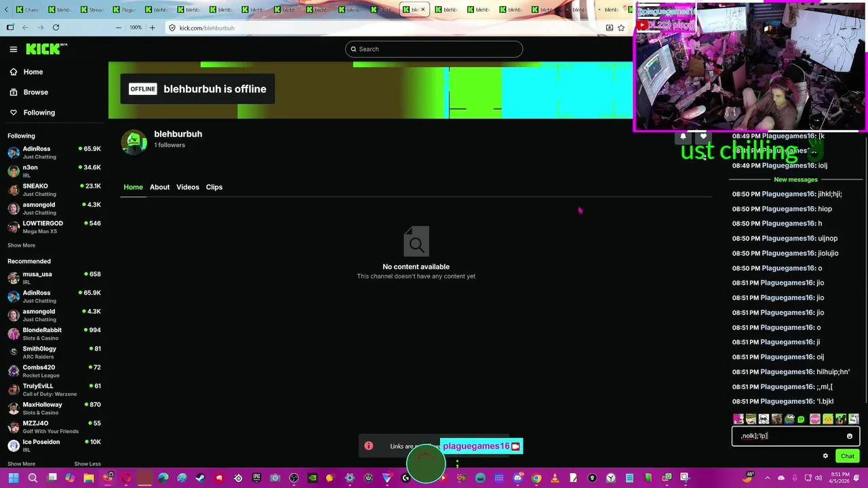The image size is (868, 488).
Task: Open LOWTIERGOD channel
Action: (54, 227)
